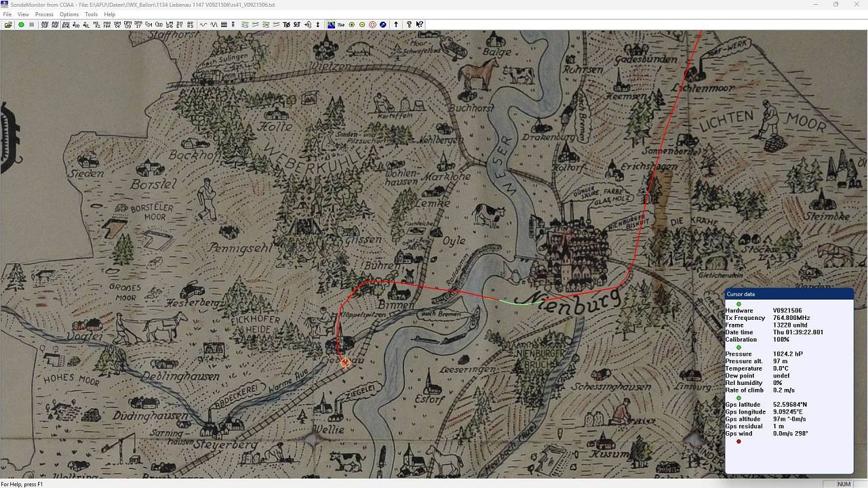The width and height of the screenshot is (868, 488).
Task: Expand the Options menu
Action: coord(68,14)
